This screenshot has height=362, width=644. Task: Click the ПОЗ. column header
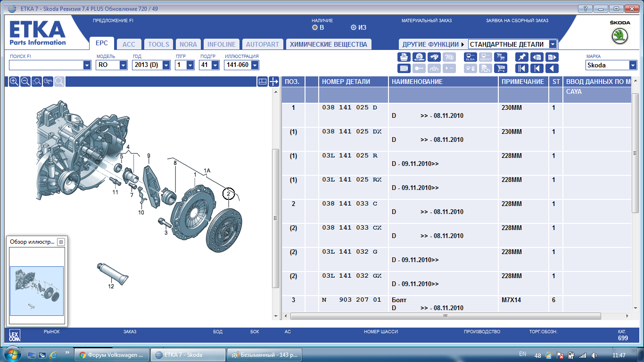tap(293, 82)
